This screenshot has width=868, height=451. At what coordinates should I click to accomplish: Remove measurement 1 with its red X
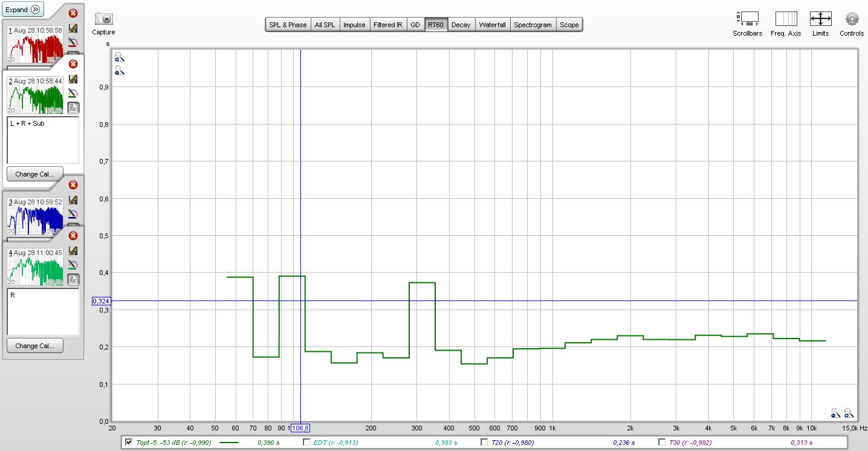(73, 13)
